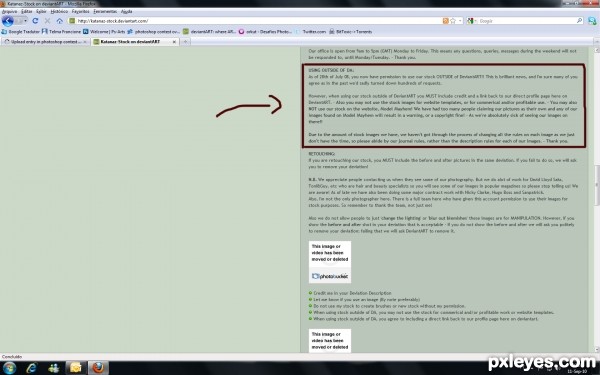
Task: Open the Histórico menu
Action: 59,11
